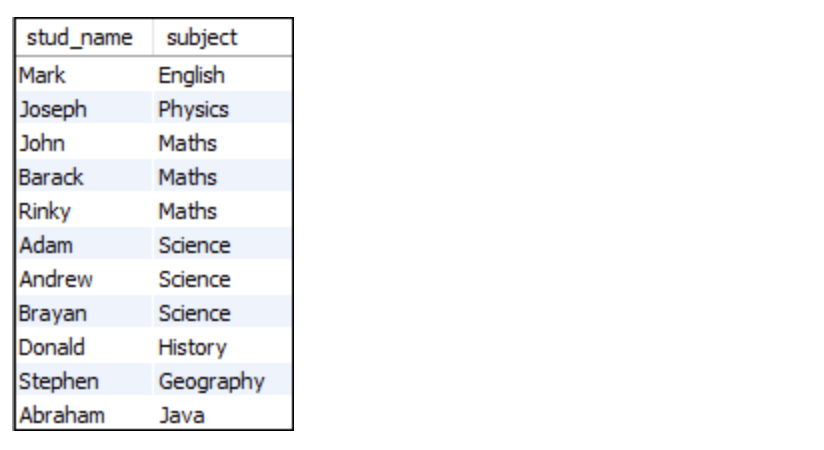
Task: Select the cell containing Mark
Action: (84, 75)
